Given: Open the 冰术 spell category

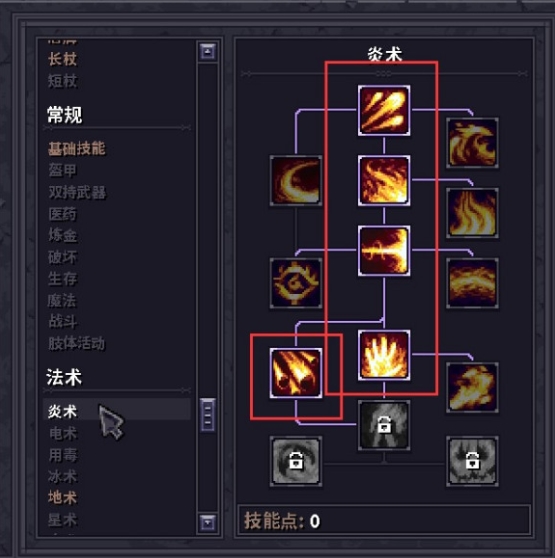Looking at the screenshot, I should pyautogui.click(x=63, y=476).
